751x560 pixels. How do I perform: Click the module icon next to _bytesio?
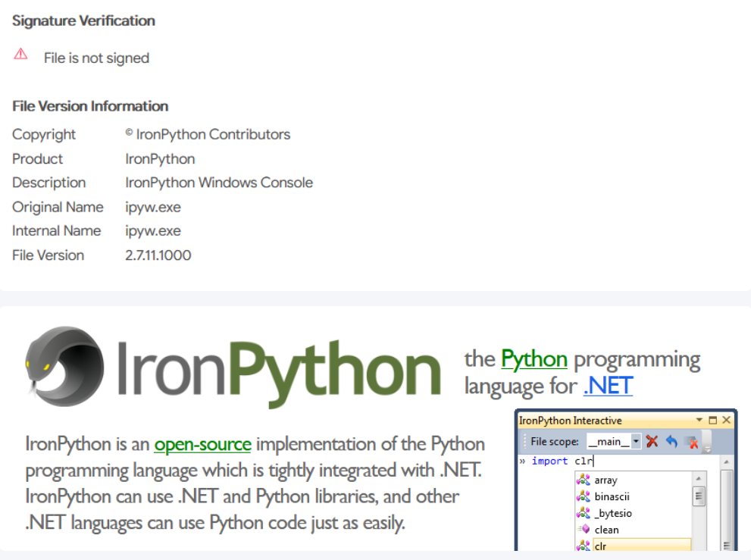point(583,513)
